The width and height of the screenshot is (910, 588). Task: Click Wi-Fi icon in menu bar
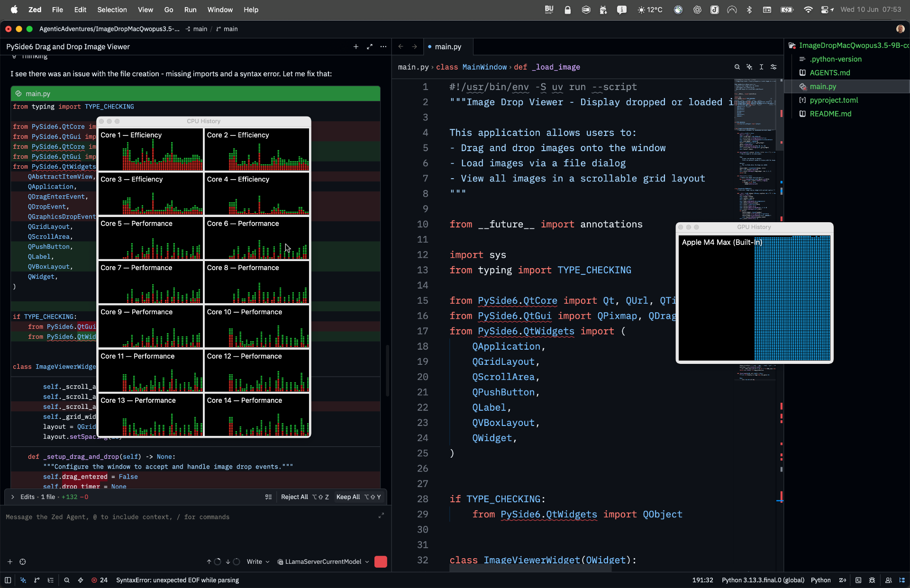[808, 9]
